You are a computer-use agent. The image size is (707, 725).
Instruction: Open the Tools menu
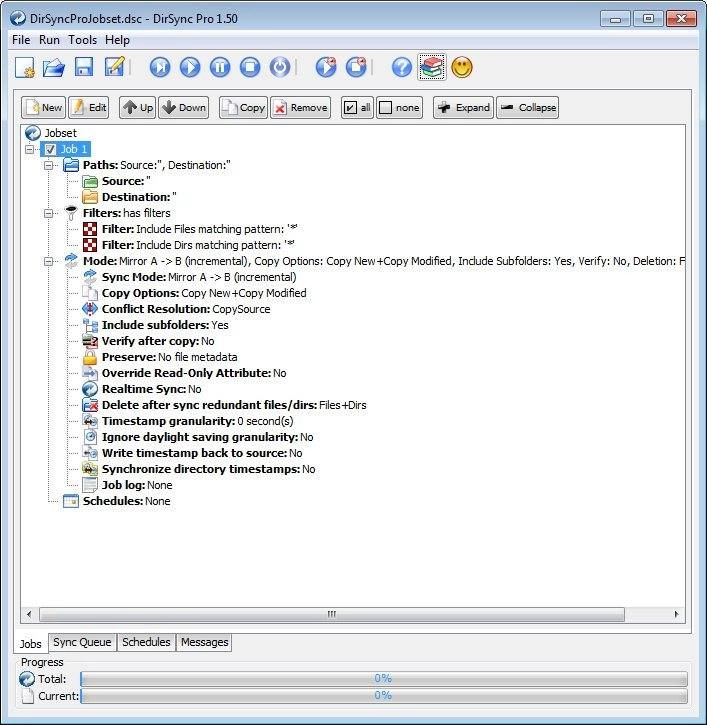(x=83, y=40)
